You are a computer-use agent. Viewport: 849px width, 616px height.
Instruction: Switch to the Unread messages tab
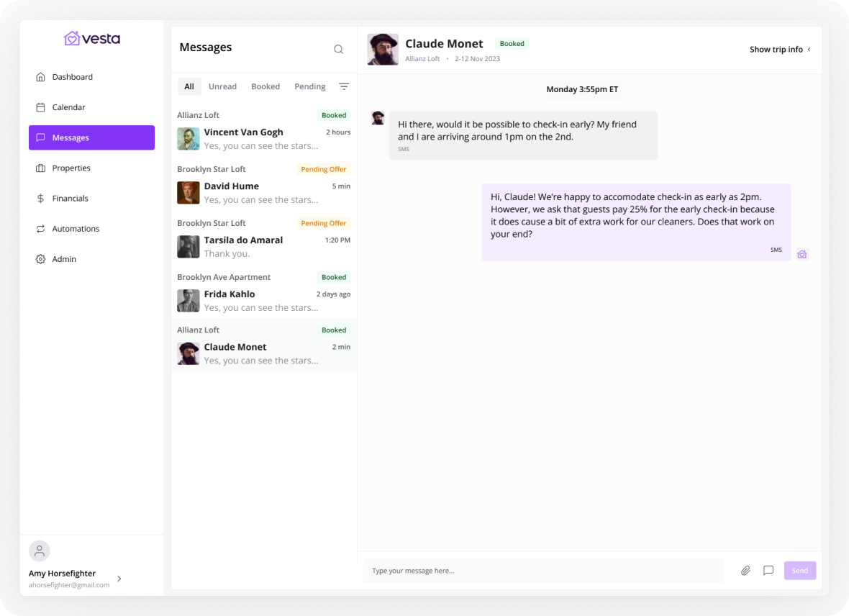click(x=222, y=86)
